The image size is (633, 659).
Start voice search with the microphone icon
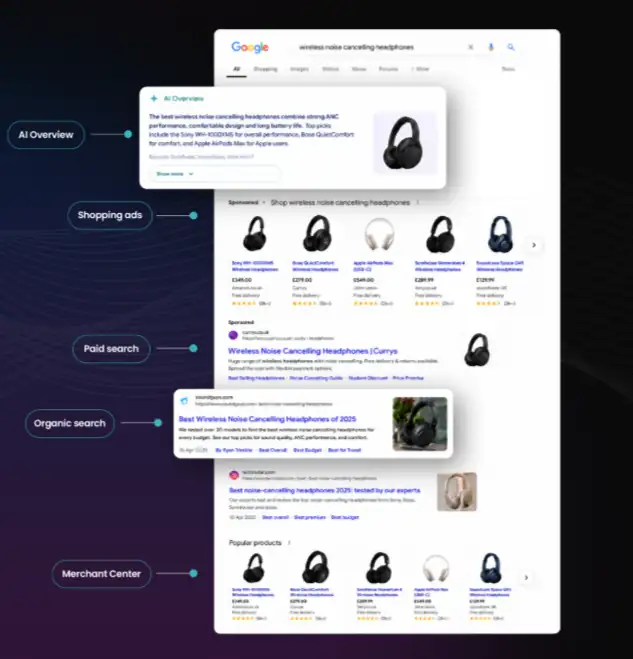click(x=491, y=47)
